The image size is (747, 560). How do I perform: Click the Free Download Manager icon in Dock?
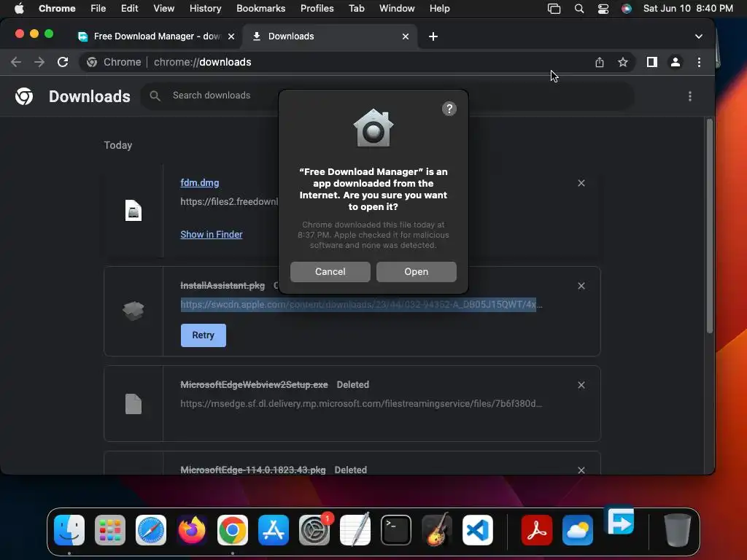(619, 521)
